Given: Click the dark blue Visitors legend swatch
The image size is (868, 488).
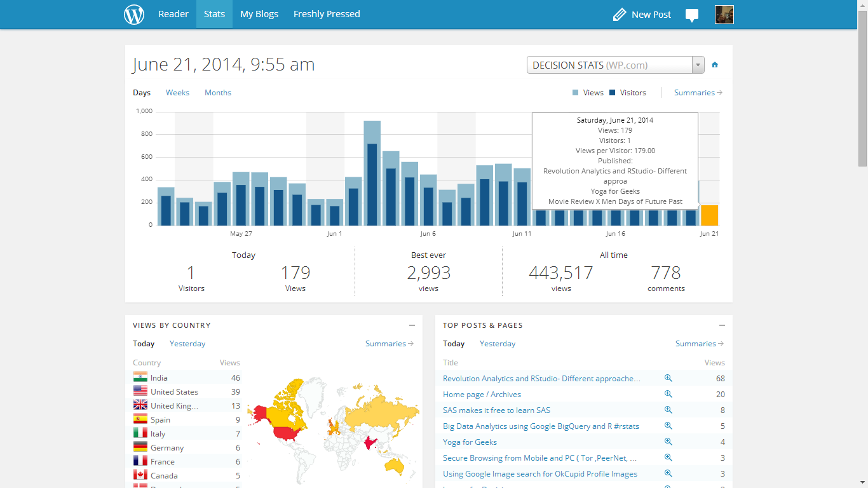Looking at the screenshot, I should (x=613, y=93).
